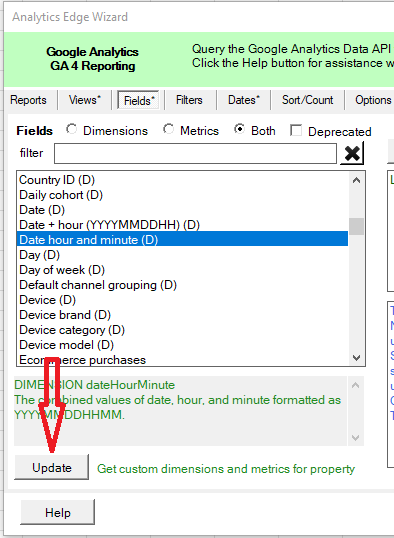Switch to the Dates tab
The height and width of the screenshot is (538, 394).
pyautogui.click(x=244, y=100)
